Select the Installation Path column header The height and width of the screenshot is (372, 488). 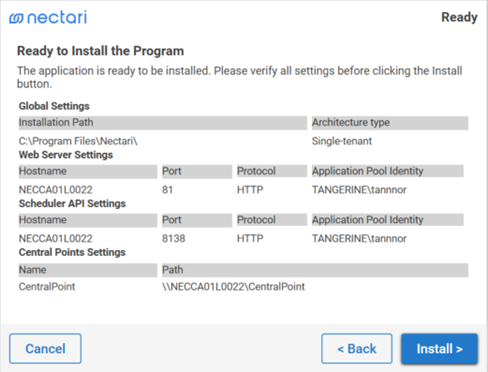tap(163, 123)
